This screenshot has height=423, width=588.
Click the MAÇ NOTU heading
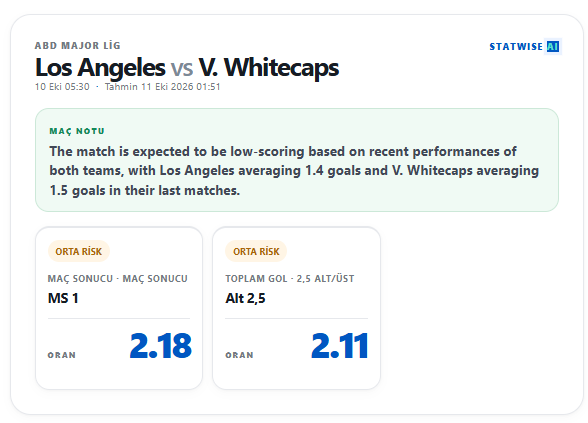77,131
